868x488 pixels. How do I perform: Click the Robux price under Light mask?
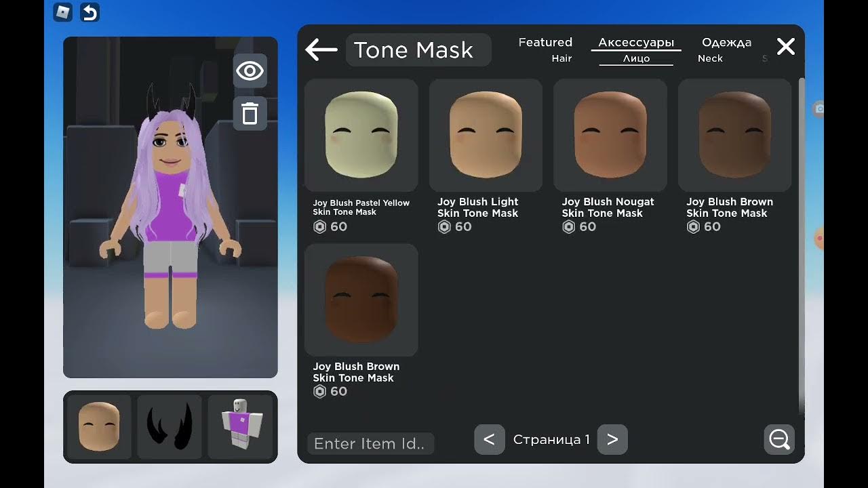[x=454, y=227]
